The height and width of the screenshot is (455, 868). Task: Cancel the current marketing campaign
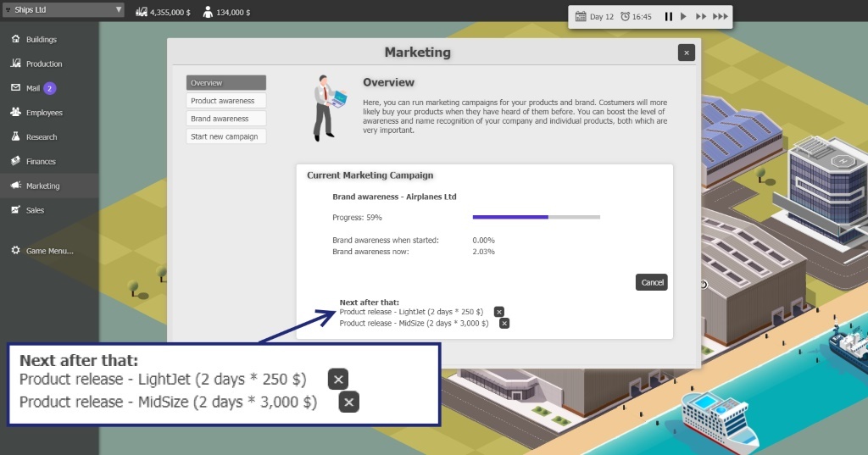tap(651, 282)
